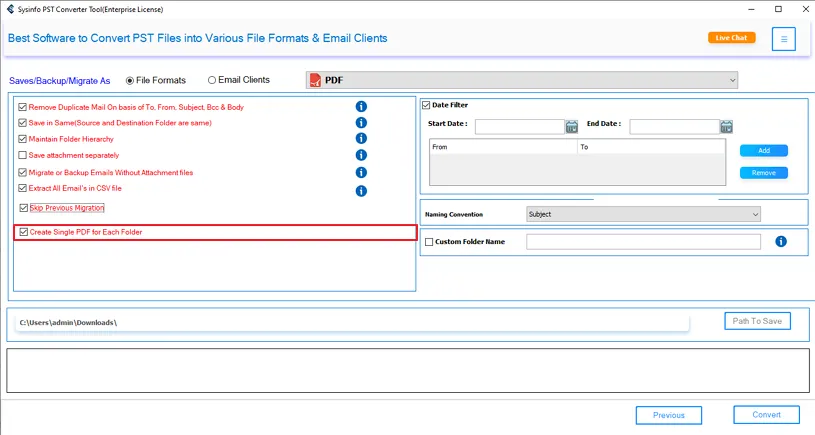Viewport: 815px width, 435px height.
Task: Click the Add date range button
Action: (x=763, y=151)
